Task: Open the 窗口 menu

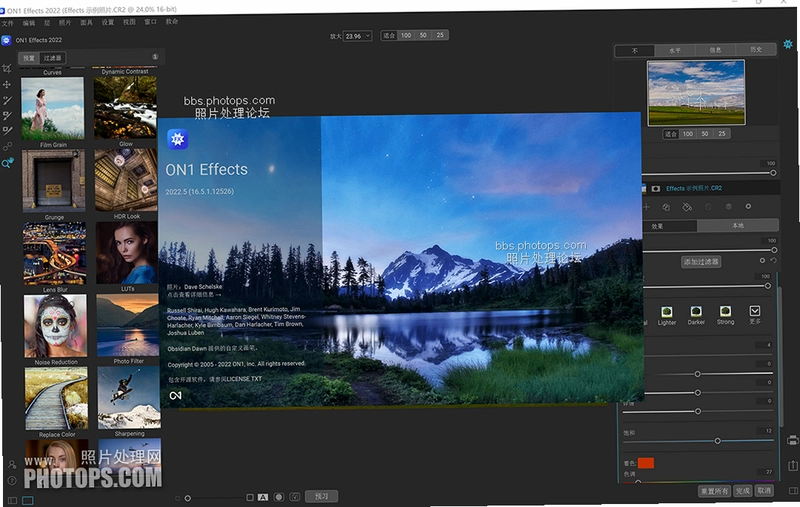Action: (x=151, y=22)
